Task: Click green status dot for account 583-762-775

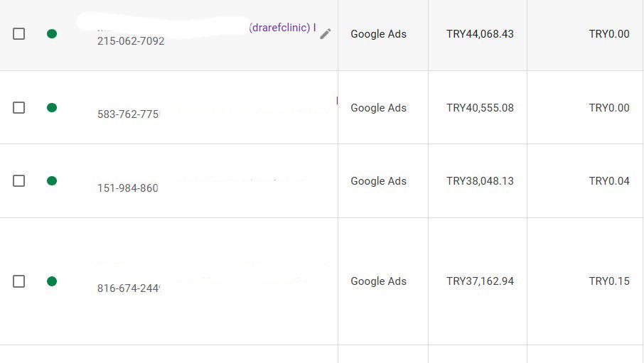Action: pos(52,107)
